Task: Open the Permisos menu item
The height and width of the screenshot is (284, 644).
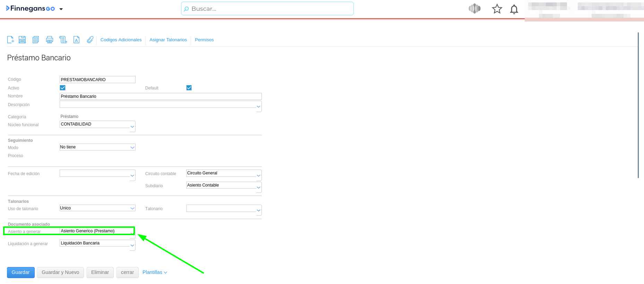Action: point(204,40)
